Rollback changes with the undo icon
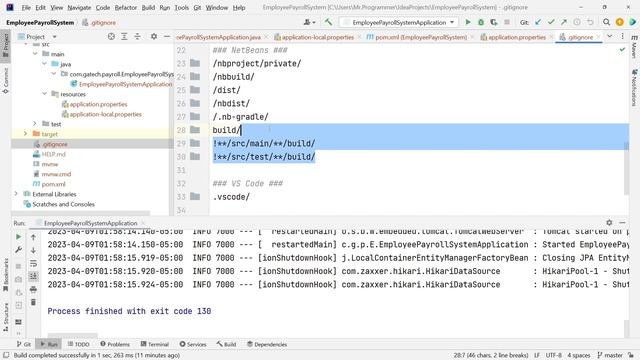The height and width of the screenshot is (360, 640). tap(590, 22)
